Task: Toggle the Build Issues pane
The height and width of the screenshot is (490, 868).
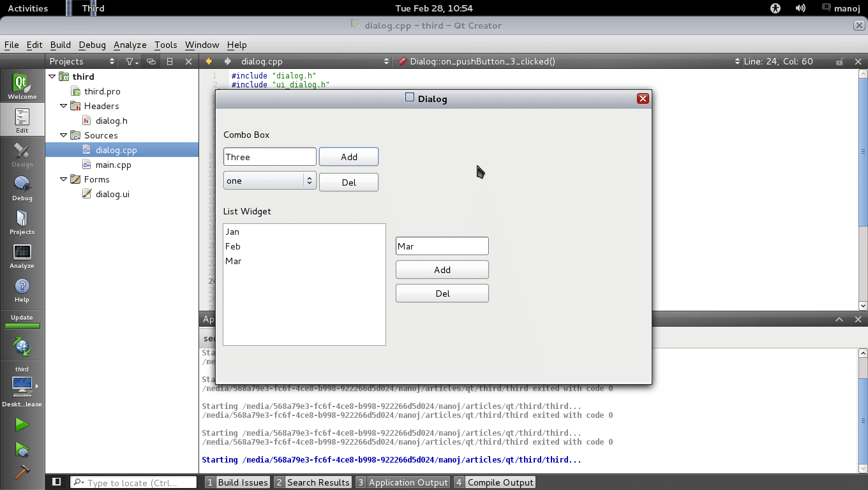Action: (237, 482)
